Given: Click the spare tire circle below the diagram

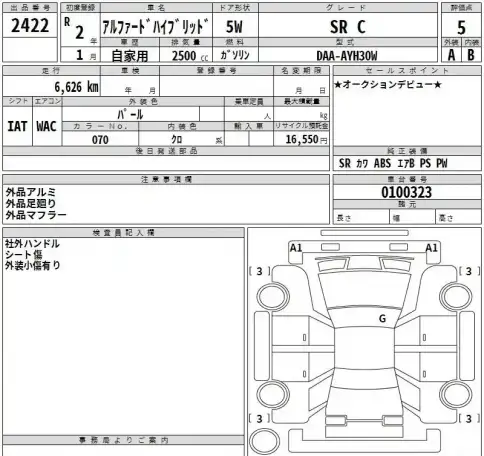Looking at the screenshot, I should (x=265, y=441).
